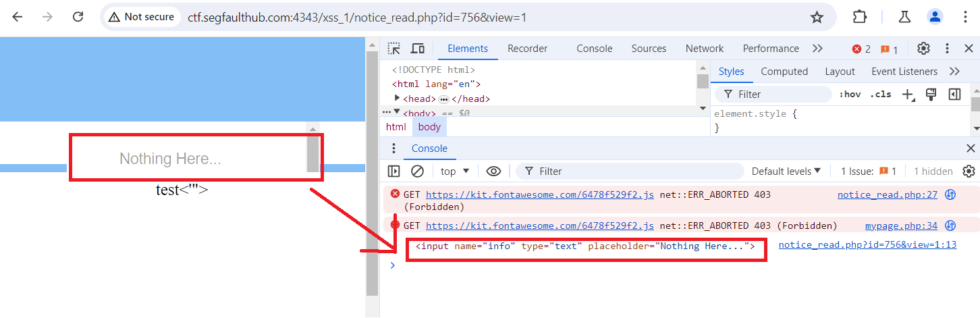Image resolution: width=980 pixels, height=318 pixels.
Task: Reload the current page
Action: [x=78, y=17]
